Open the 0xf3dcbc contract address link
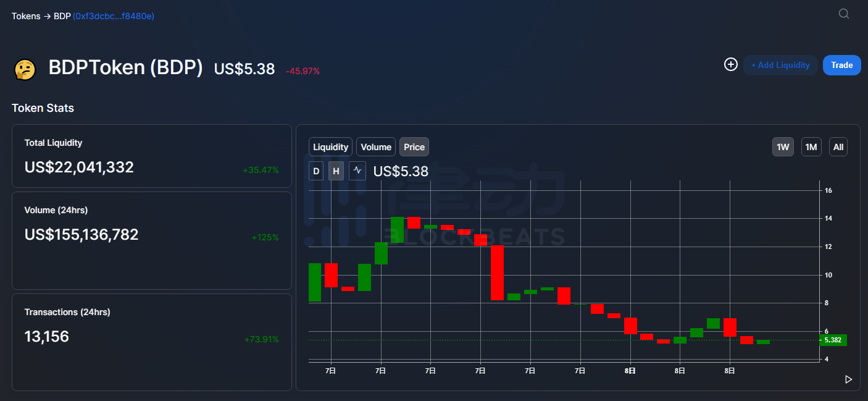Viewport: 868px width, 401px height. coord(114,16)
